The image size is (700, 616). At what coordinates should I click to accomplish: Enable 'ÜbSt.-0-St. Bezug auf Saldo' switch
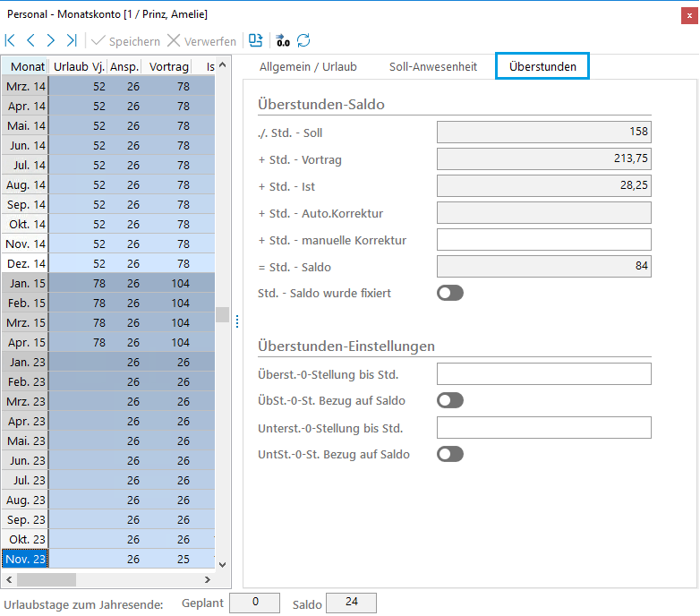tap(450, 400)
